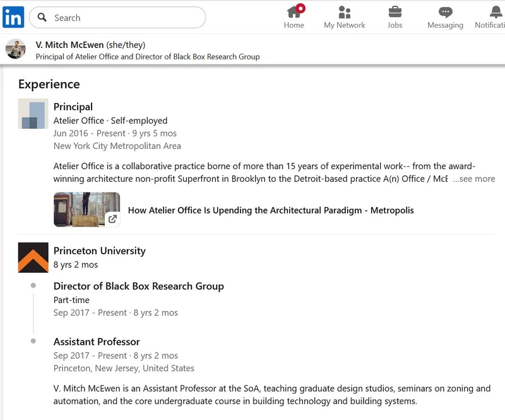
Task: Open Notifications bell icon
Action: (496, 12)
